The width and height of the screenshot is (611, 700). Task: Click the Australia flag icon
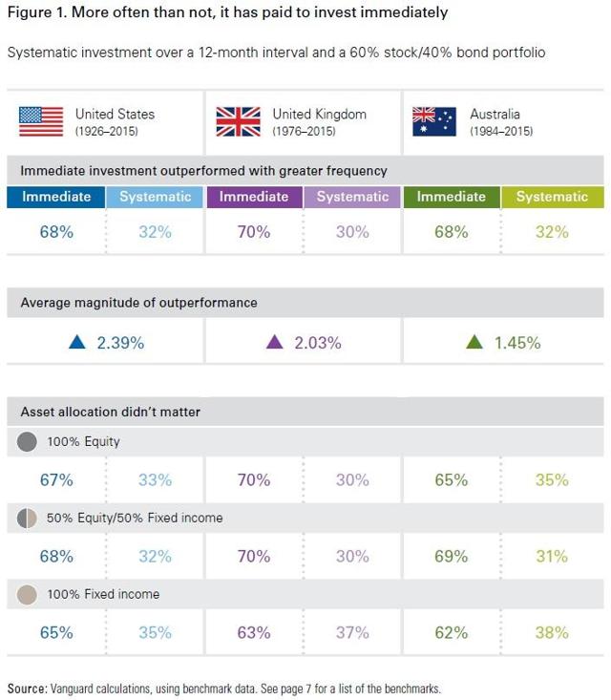point(434,121)
